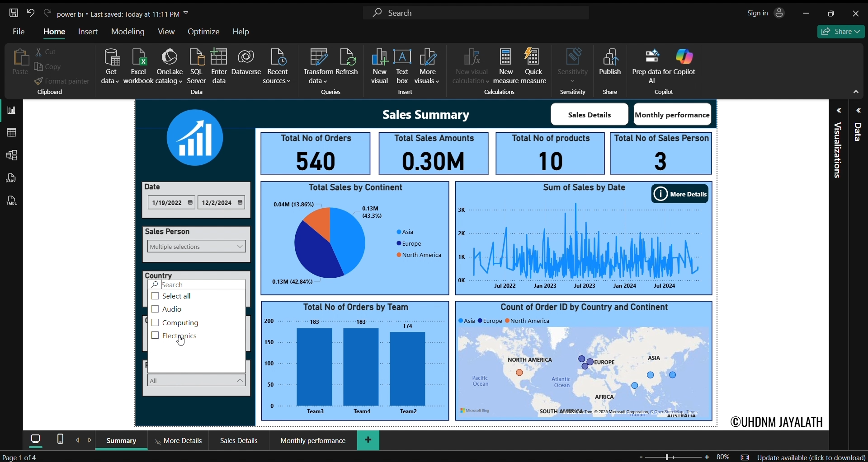868x462 pixels.
Task: Open Get data menu
Action: [x=111, y=66]
